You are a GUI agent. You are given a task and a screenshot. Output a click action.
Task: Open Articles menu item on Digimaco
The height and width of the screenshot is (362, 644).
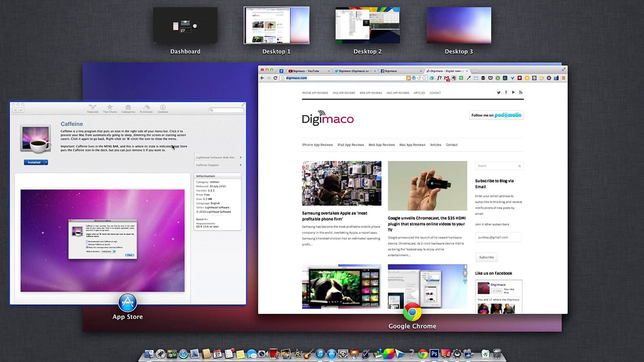(x=436, y=145)
